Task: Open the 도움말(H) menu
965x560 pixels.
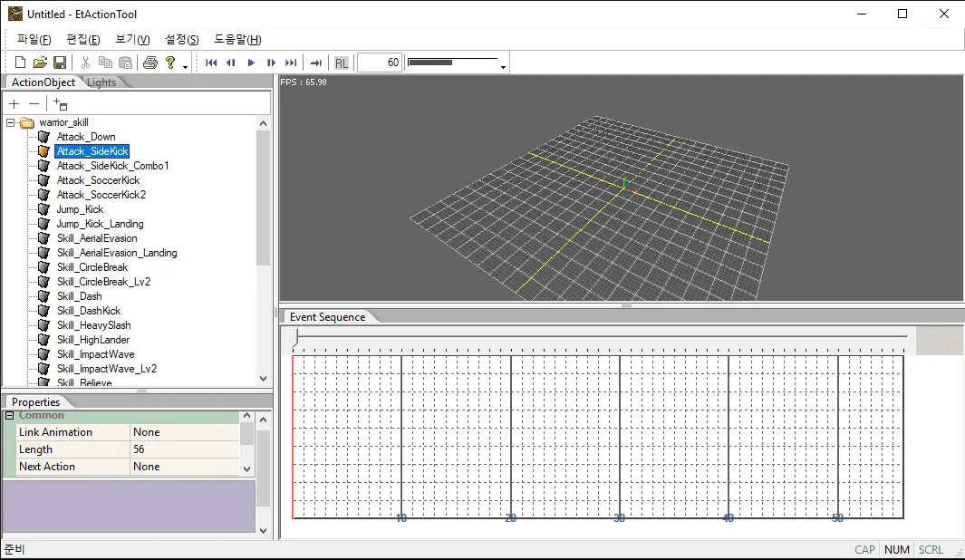Action: click(237, 39)
